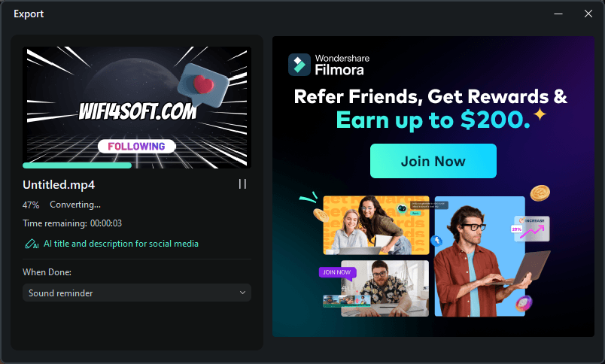Pause the export with the pause icon
The image size is (605, 364).
242,184
